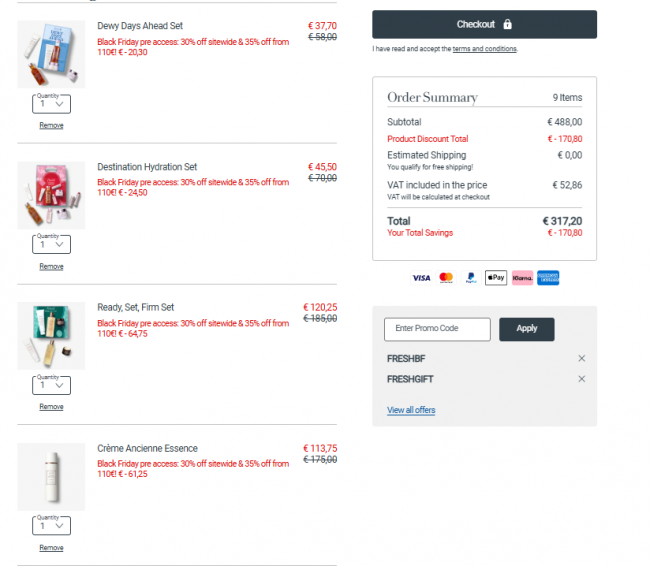Remove the FRESHBF promo code
This screenshot has height=566, width=650.
tap(582, 358)
